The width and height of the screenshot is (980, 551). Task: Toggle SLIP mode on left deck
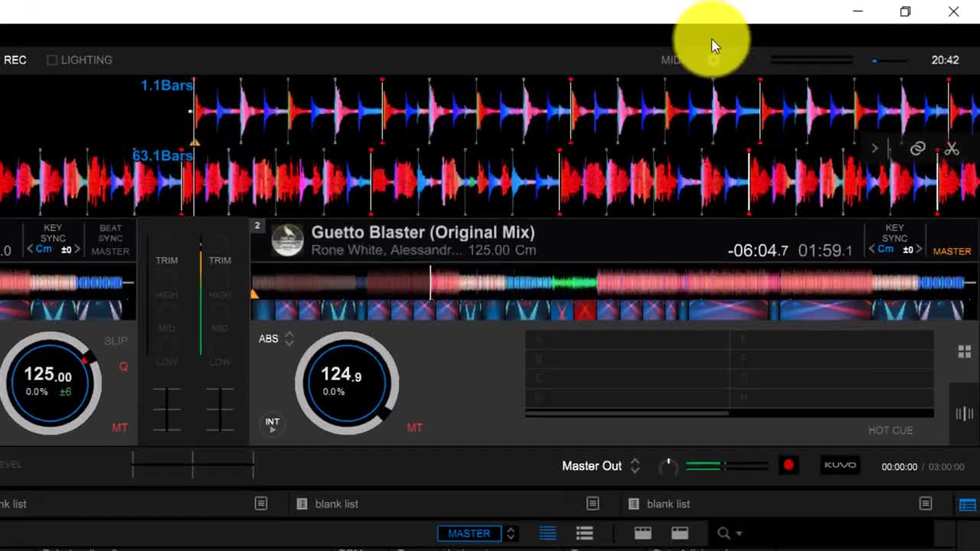(x=116, y=341)
